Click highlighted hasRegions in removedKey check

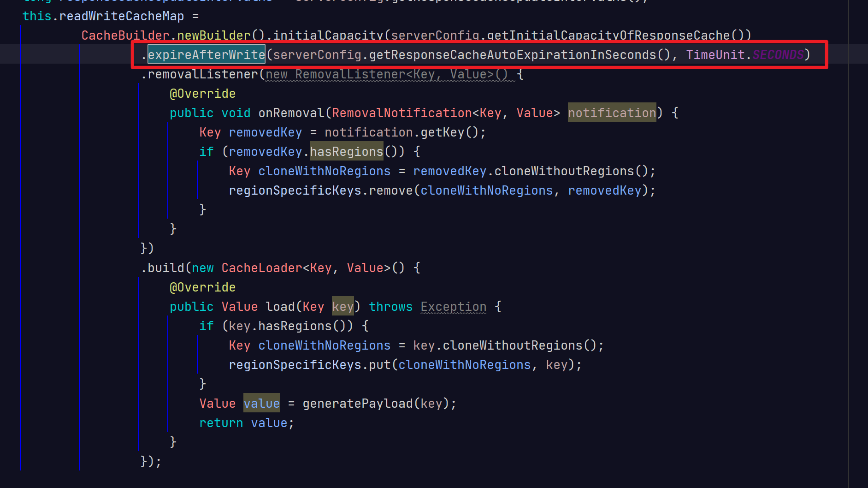(347, 151)
